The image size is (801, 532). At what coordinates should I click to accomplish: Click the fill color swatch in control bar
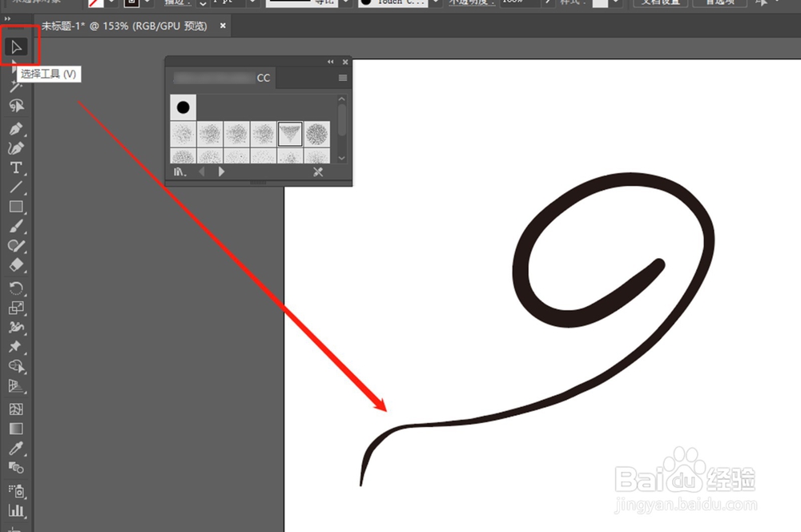(95, 3)
